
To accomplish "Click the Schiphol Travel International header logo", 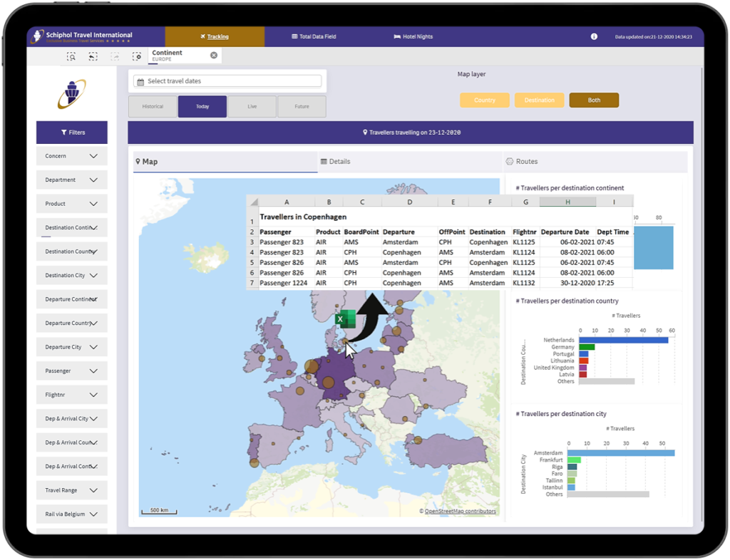I will click(82, 37).
